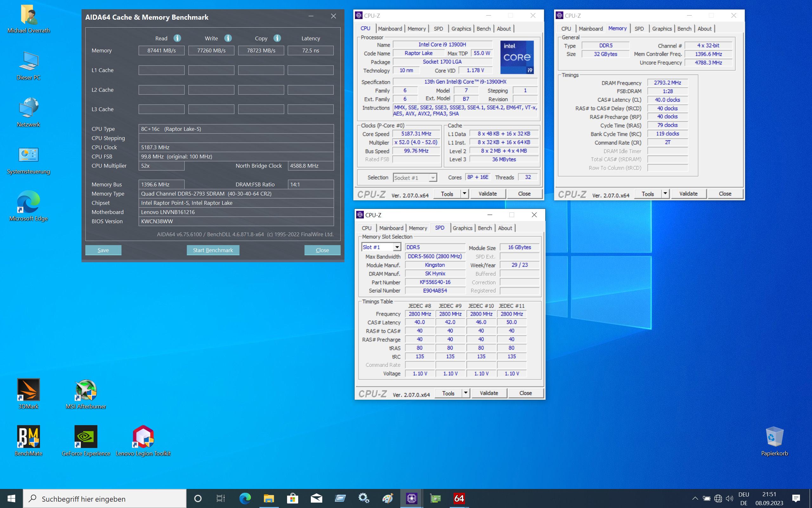Open the Windows Start menu
This screenshot has height=508, width=812.
coord(11,498)
